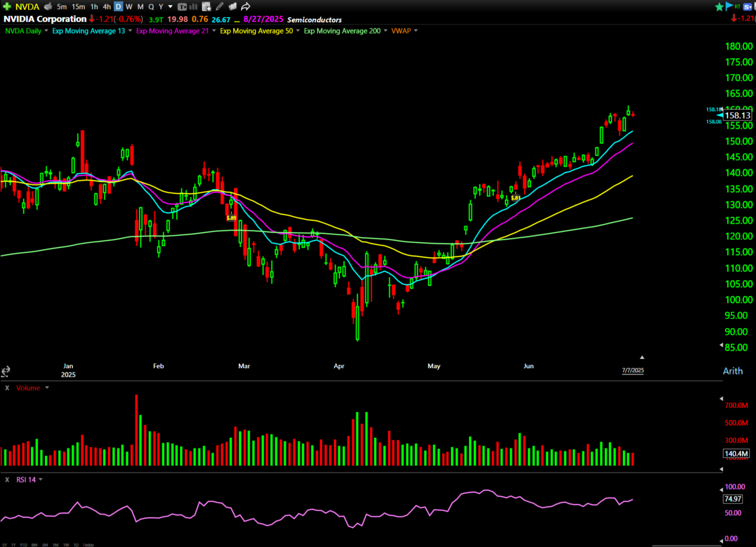This screenshot has height=547, width=756.
Task: Click the small triangle marker above 7/7/2025
Action: [642, 357]
